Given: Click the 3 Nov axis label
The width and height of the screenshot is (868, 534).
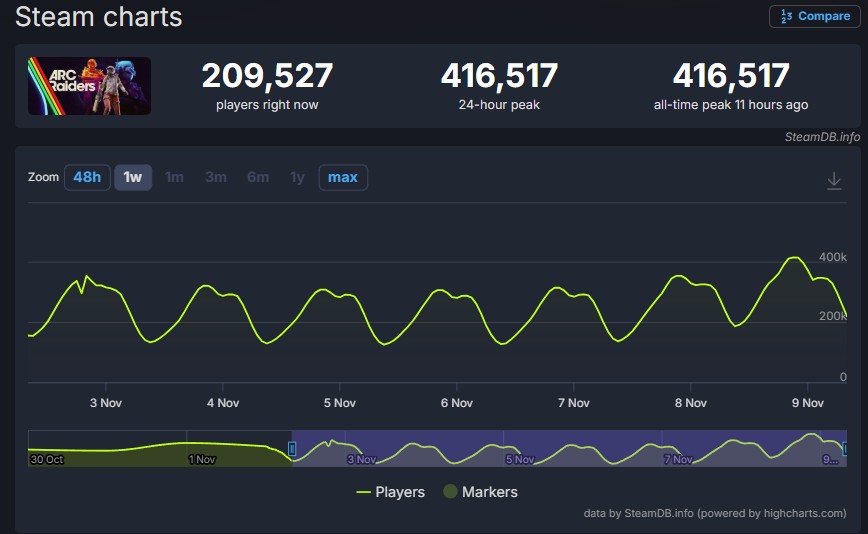Looking at the screenshot, I should (x=106, y=403).
